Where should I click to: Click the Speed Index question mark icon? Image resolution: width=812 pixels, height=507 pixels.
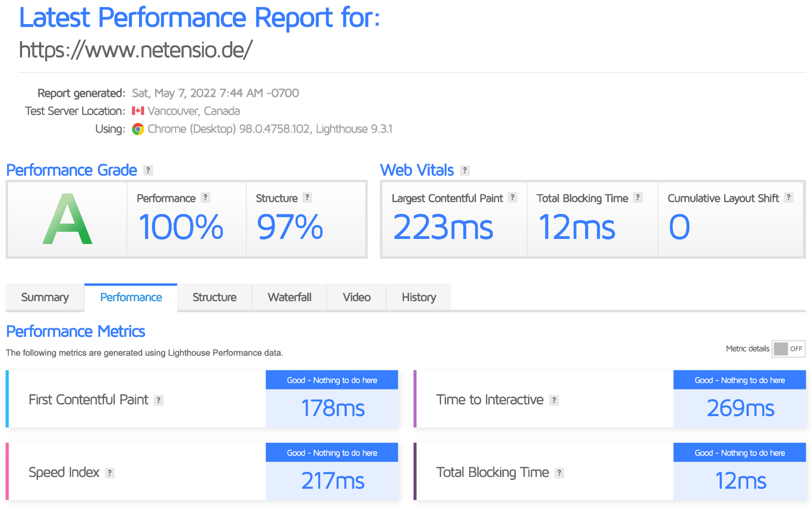click(x=110, y=473)
